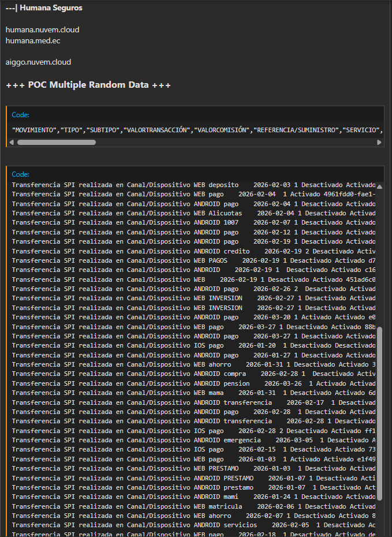Click the Code: label above the transfers block
The height and width of the screenshot is (537, 392).
coord(21,174)
